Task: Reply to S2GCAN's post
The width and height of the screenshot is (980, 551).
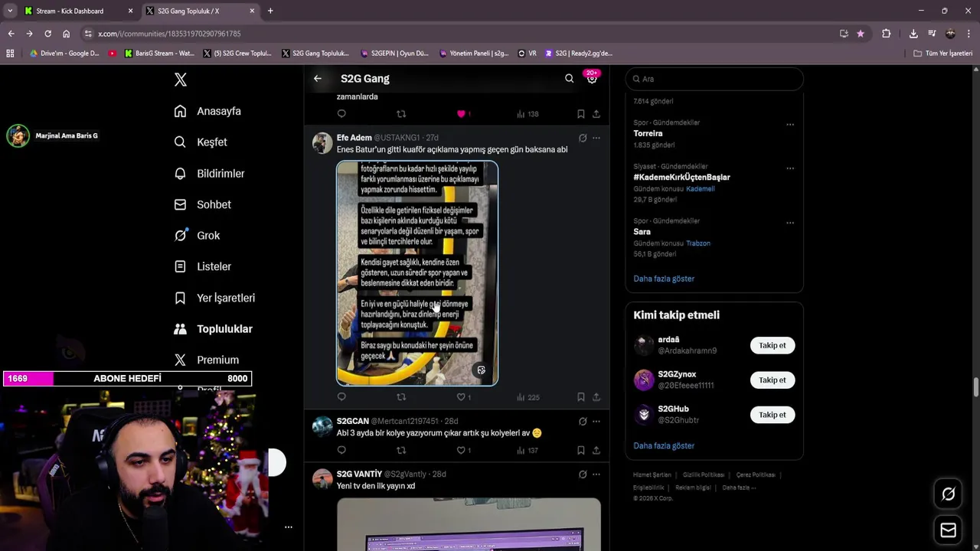Action: coord(341,451)
